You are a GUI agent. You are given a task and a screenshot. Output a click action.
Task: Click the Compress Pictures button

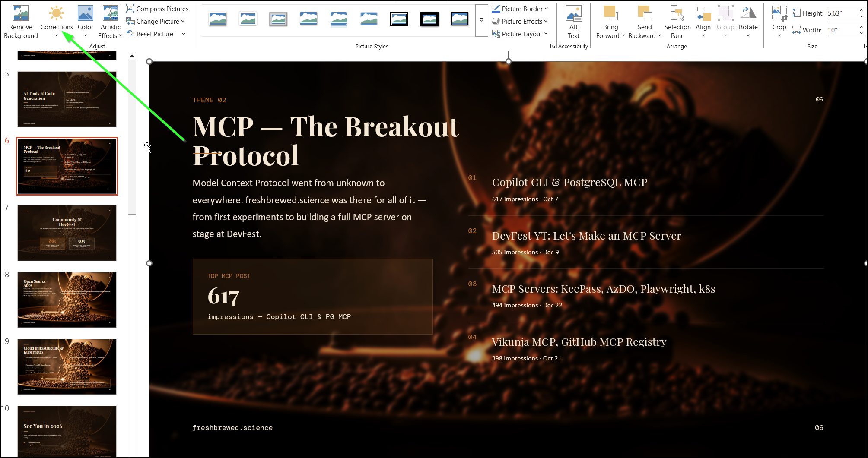pyautogui.click(x=157, y=9)
